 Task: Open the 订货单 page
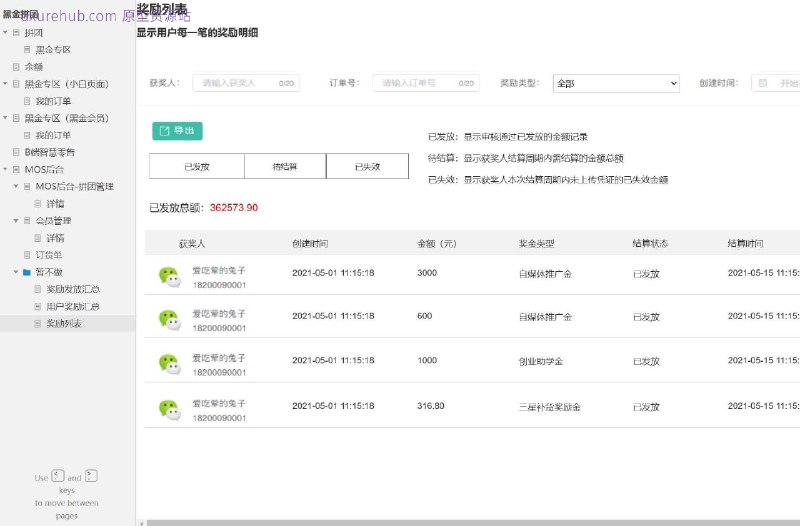[x=48, y=255]
